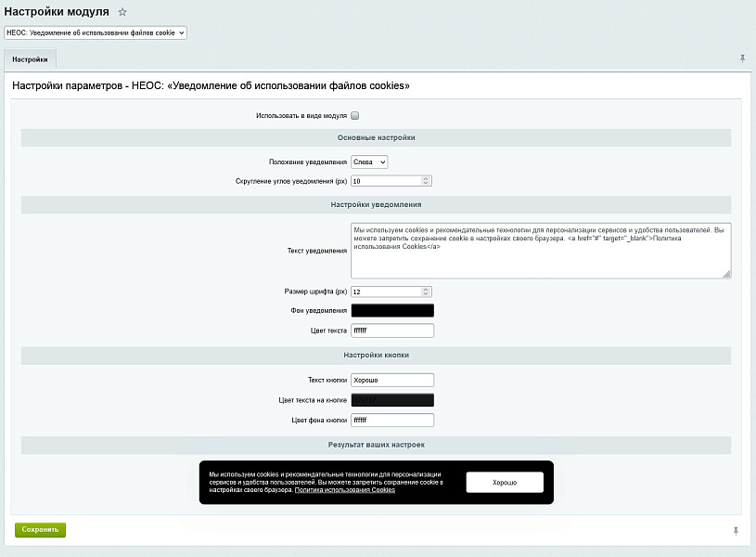Decrease font size with the down stepper arrow
The width and height of the screenshot is (756, 557).
click(x=428, y=293)
